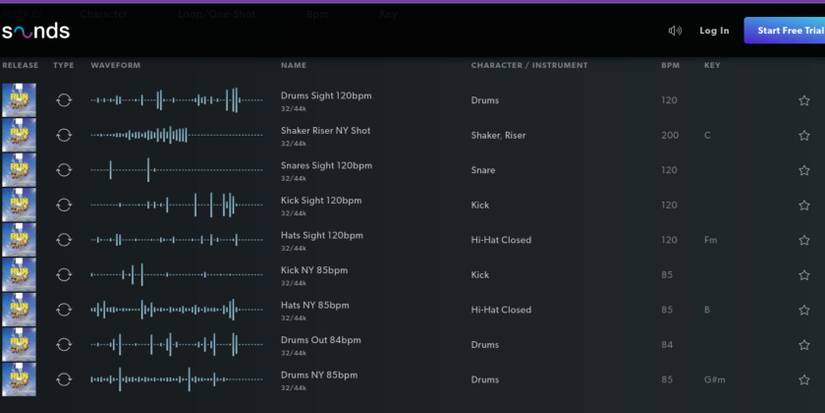Click the Fm key of Hats Sight 120bpm
Image resolution: width=825 pixels, height=413 pixels.
(711, 240)
